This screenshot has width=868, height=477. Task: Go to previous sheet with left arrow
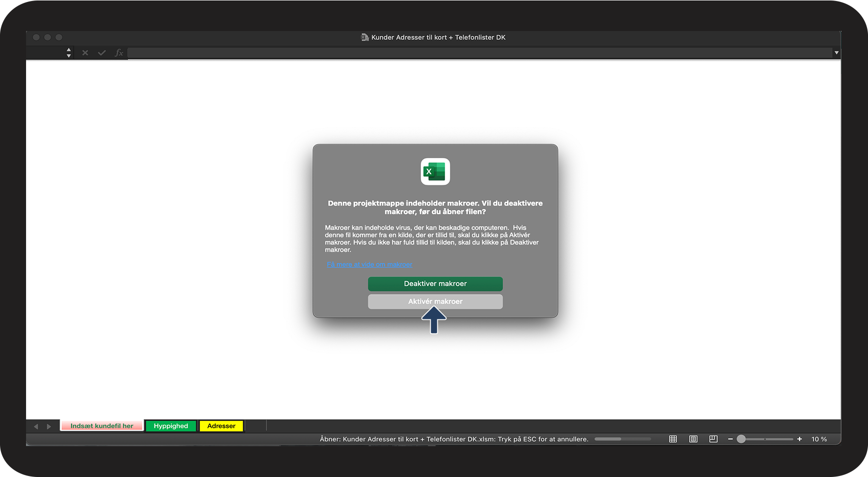(x=36, y=426)
